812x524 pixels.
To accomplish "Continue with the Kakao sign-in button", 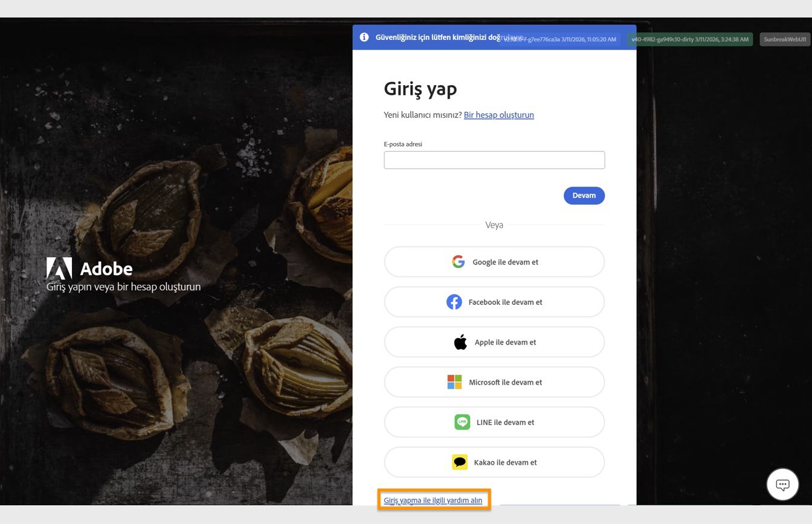I will [494, 462].
